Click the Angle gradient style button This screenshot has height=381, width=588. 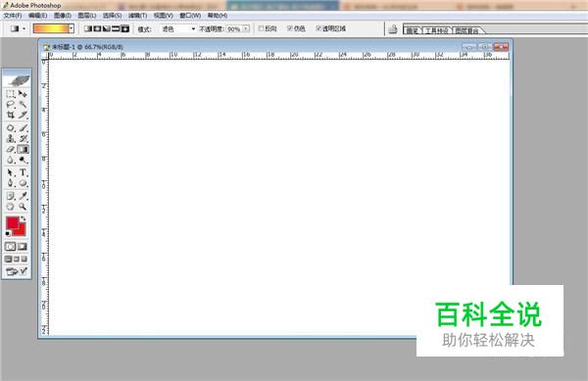point(107,28)
